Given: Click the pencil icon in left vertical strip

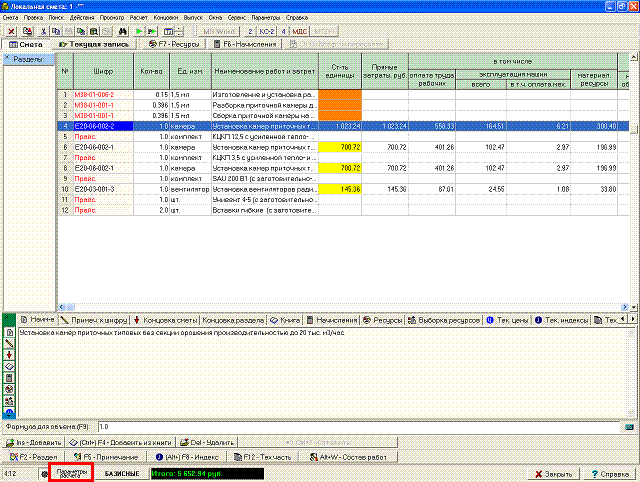Looking at the screenshot, I should tap(9, 342).
